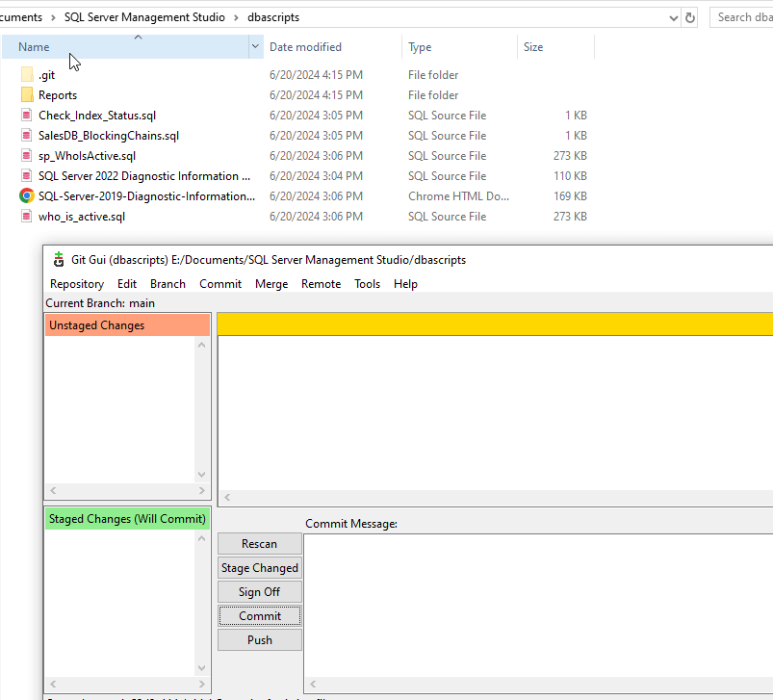Open the Reports folder icon
This screenshot has width=773, height=700.
[27, 95]
